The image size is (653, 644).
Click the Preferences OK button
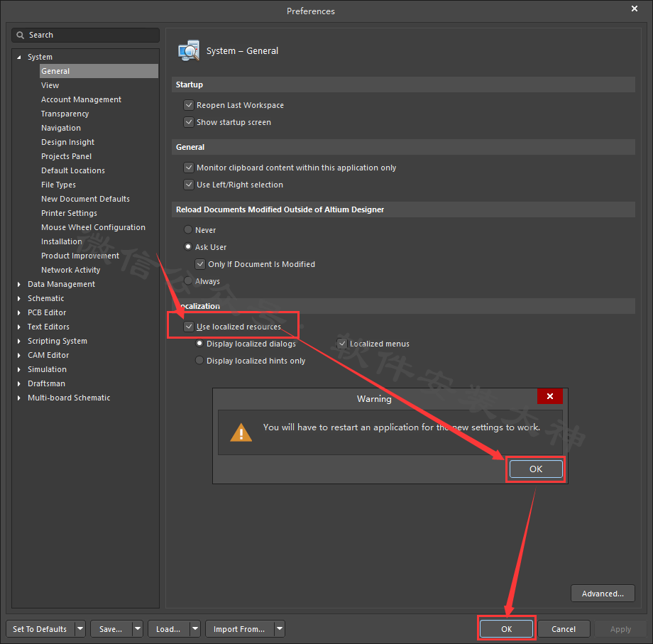click(506, 629)
